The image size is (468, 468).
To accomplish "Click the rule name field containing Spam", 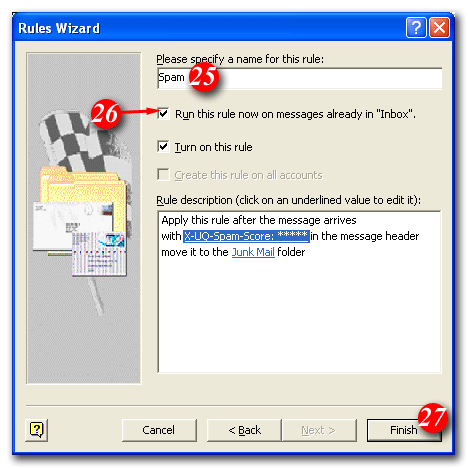I will (x=299, y=78).
